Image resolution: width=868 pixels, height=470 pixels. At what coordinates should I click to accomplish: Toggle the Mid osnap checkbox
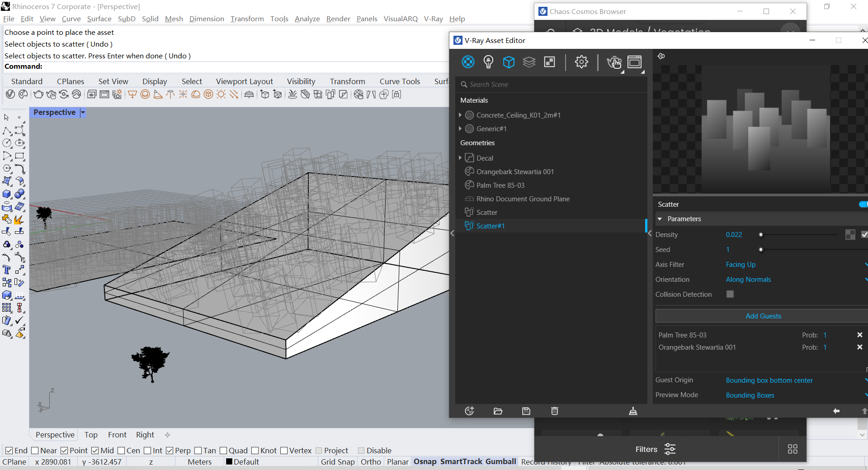tap(95, 451)
